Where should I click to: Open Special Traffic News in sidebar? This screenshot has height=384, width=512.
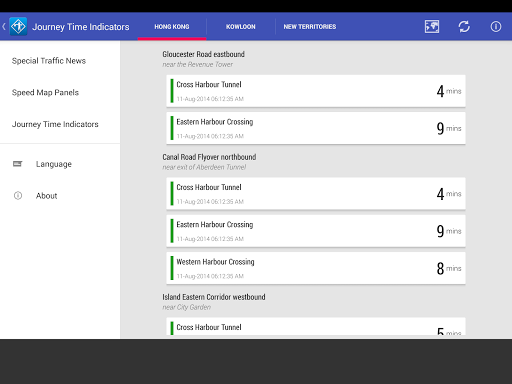49,61
